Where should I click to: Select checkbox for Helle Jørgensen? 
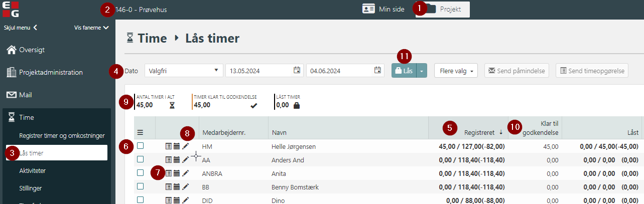(141, 146)
